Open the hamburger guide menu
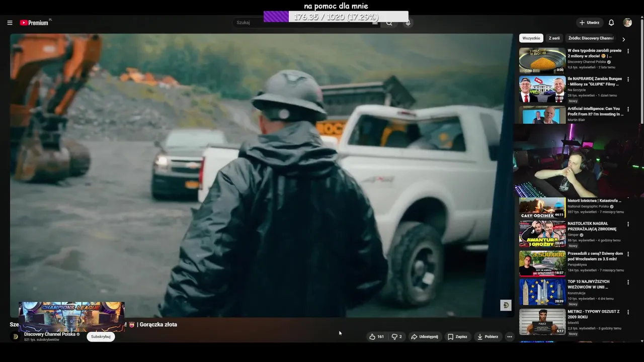This screenshot has width=644, height=362. (x=10, y=23)
